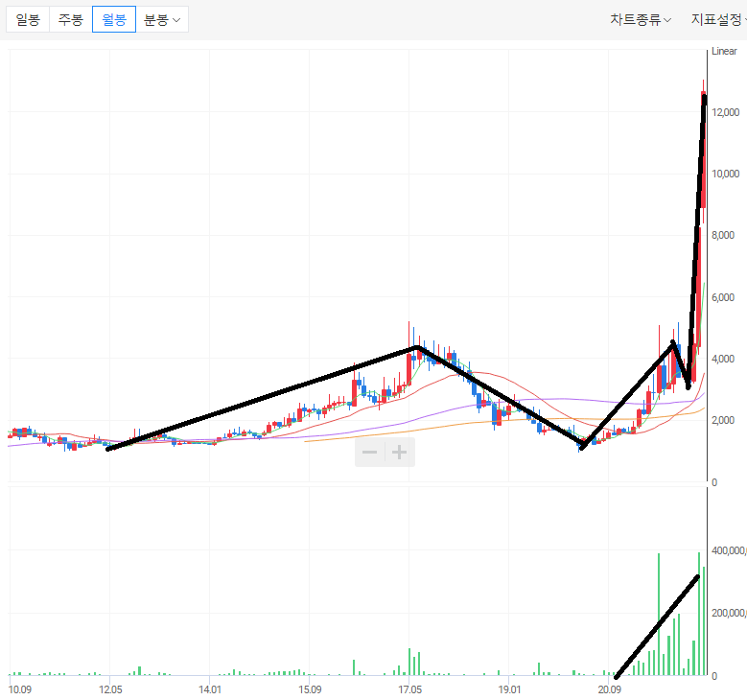The height and width of the screenshot is (700, 747).
Task: Click the Linear scale label
Action: pyautogui.click(x=724, y=51)
